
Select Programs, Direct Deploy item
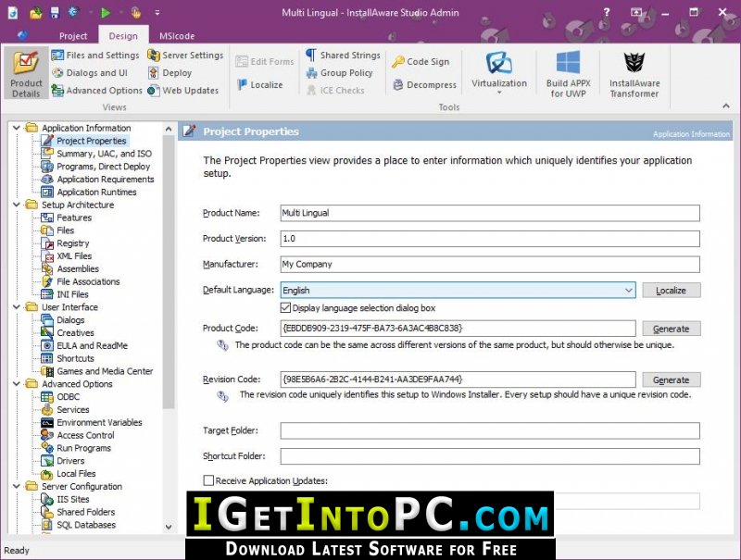point(96,167)
